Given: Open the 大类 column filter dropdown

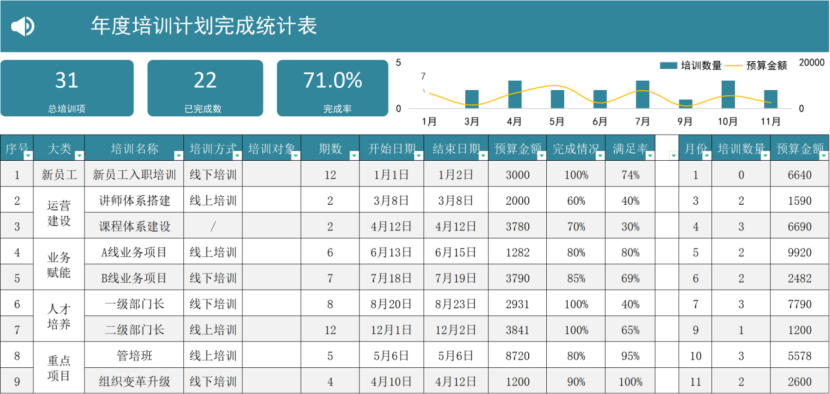Looking at the screenshot, I should coord(79,155).
